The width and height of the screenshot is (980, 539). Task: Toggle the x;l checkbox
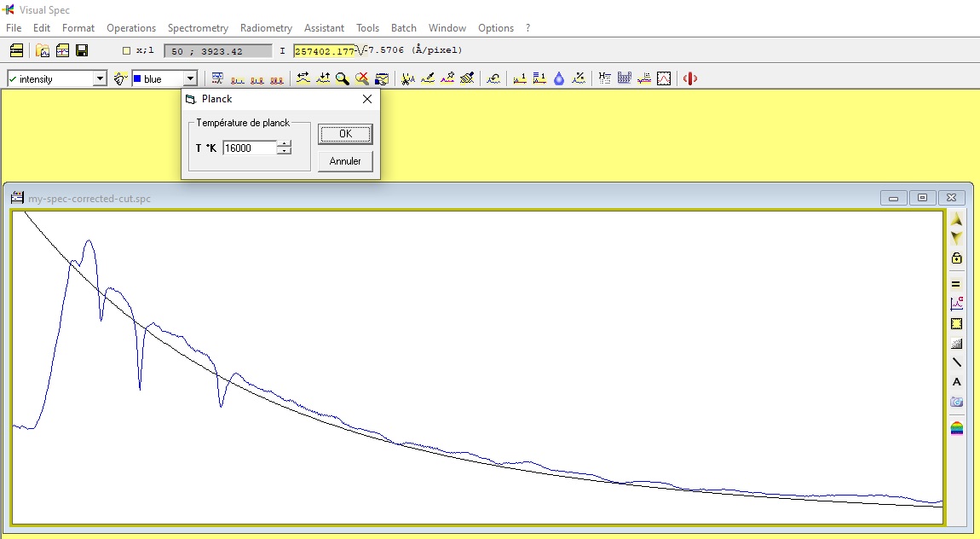(x=126, y=50)
